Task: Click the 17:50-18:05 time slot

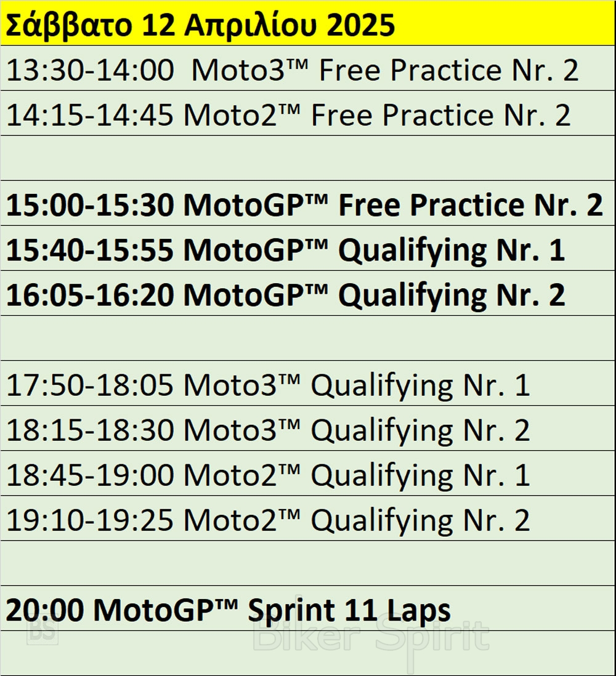Action: tap(91, 386)
